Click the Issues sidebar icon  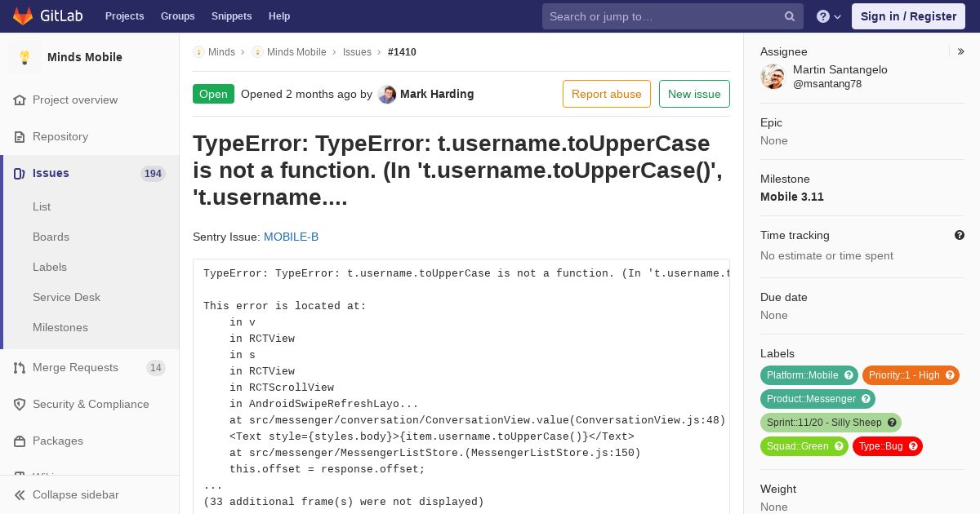pos(20,173)
